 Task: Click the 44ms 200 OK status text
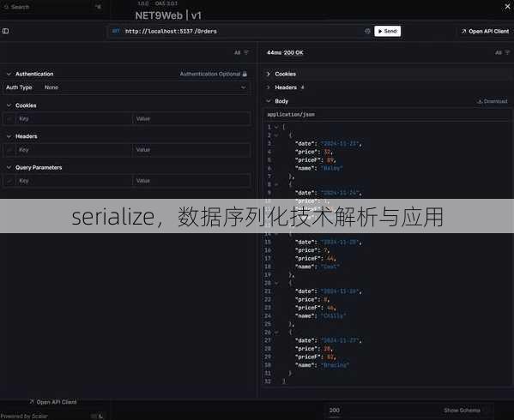point(285,52)
